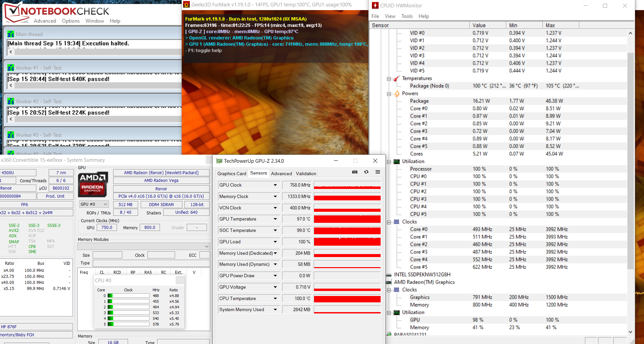Collapse the GPU Clocks node above Graphics

[x=389, y=290]
